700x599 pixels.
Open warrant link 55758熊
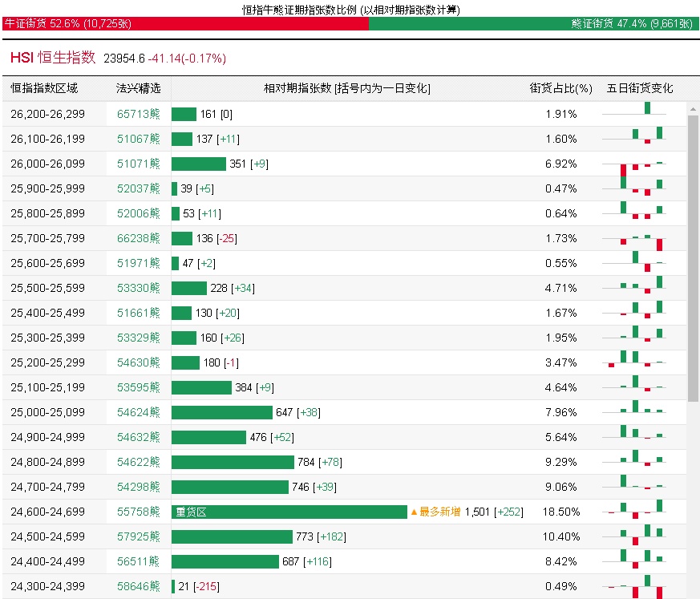click(139, 512)
